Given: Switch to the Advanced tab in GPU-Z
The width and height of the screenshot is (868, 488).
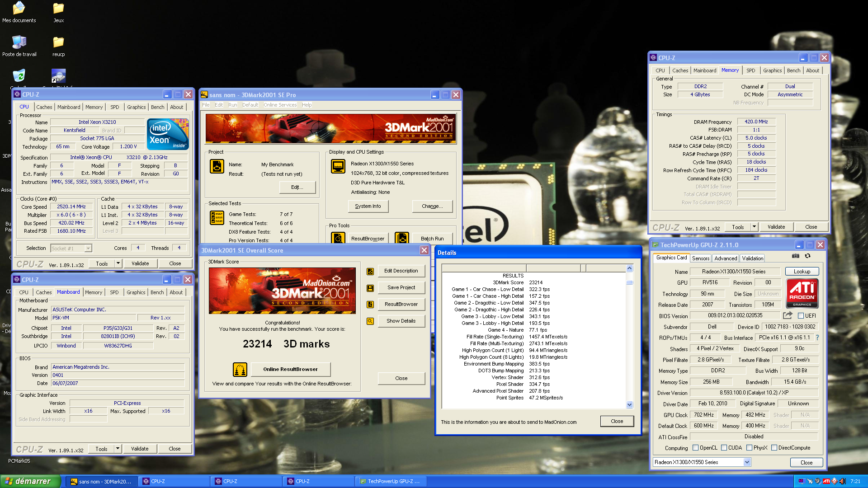Looking at the screenshot, I should [x=726, y=258].
